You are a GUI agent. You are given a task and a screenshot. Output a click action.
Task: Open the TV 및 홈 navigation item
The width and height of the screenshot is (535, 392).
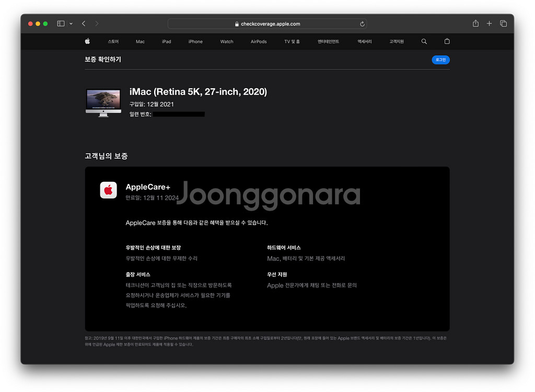click(x=292, y=42)
